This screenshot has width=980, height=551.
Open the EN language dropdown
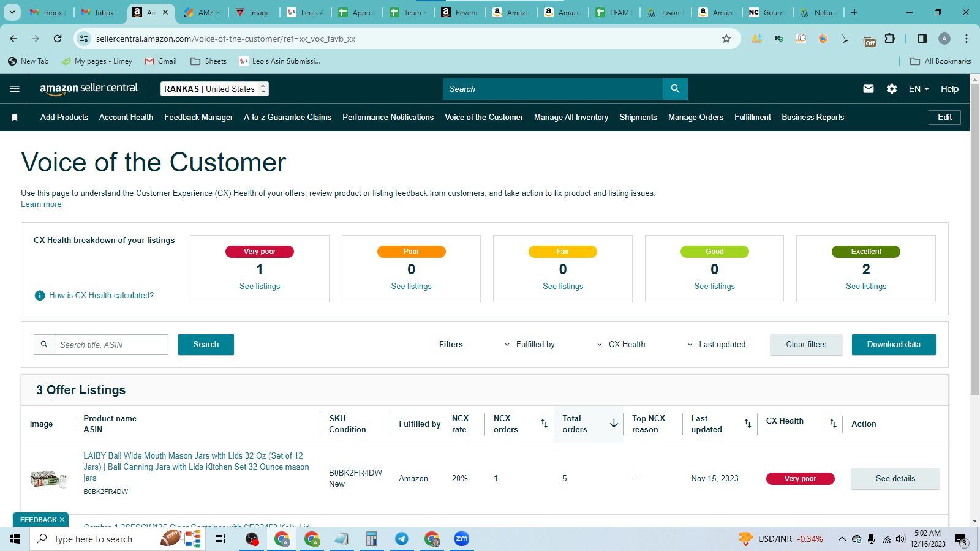[919, 89]
